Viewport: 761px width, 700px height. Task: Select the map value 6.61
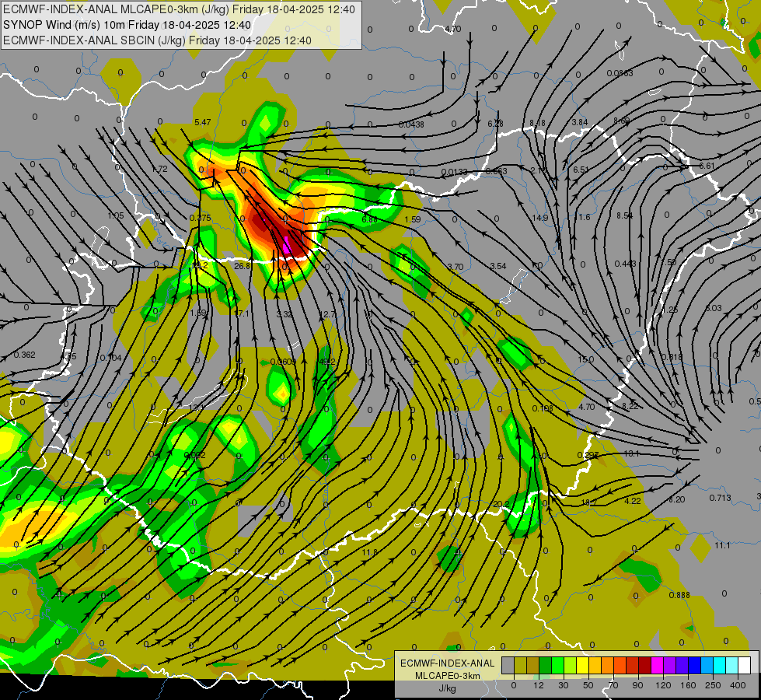coord(707,166)
